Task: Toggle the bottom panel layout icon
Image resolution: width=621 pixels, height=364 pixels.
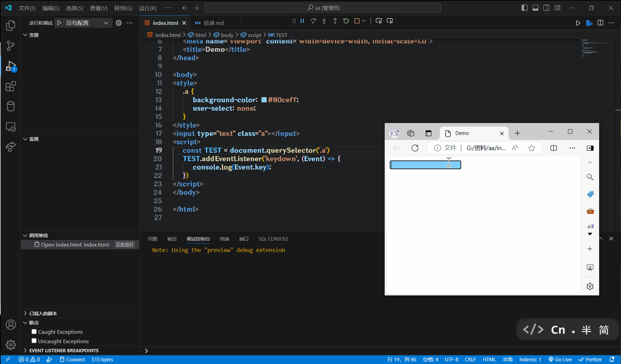Action: pyautogui.click(x=536, y=8)
